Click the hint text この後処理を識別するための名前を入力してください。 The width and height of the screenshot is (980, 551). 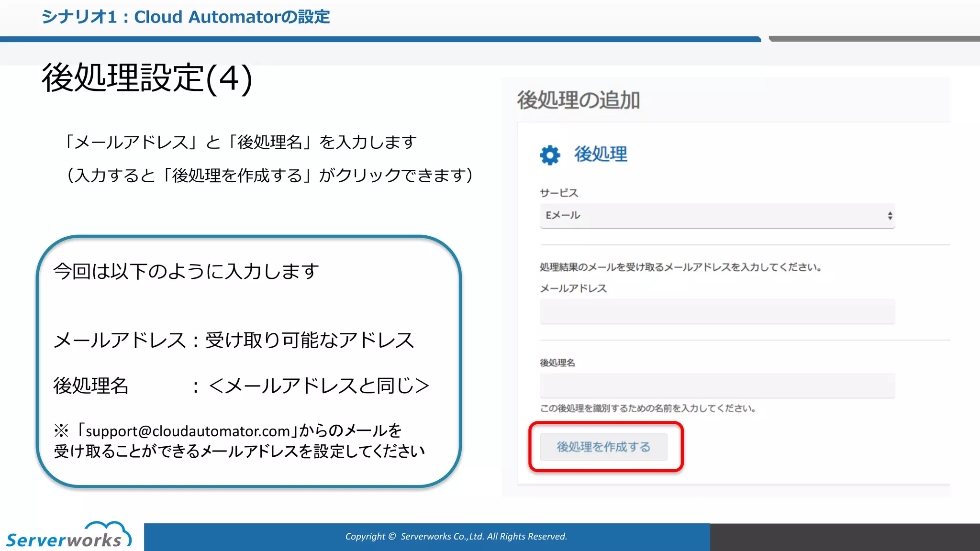(x=648, y=408)
